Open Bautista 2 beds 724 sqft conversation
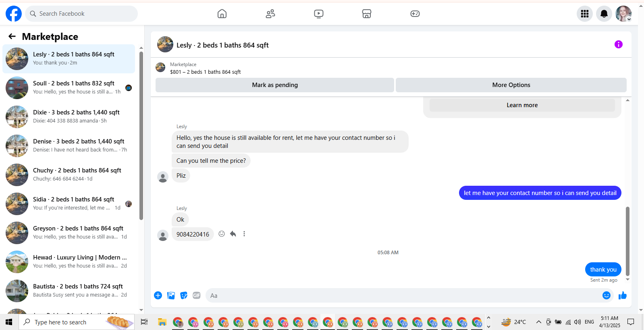 point(69,291)
